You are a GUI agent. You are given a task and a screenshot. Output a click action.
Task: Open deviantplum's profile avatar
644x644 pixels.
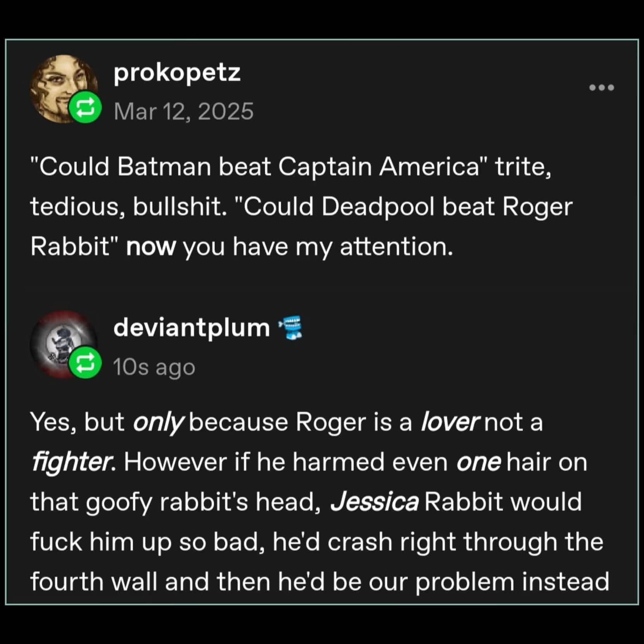pos(64,344)
